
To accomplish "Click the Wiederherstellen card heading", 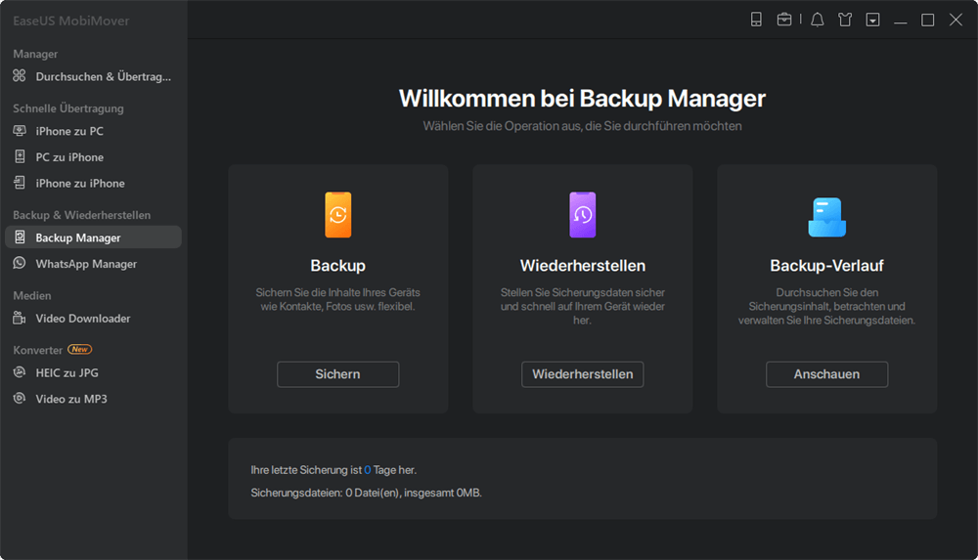I will click(583, 266).
